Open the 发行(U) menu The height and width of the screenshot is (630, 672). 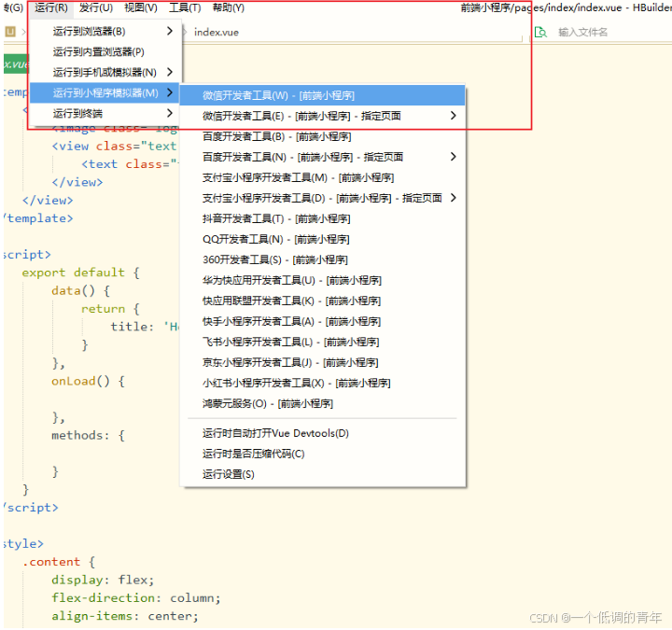coord(96,7)
